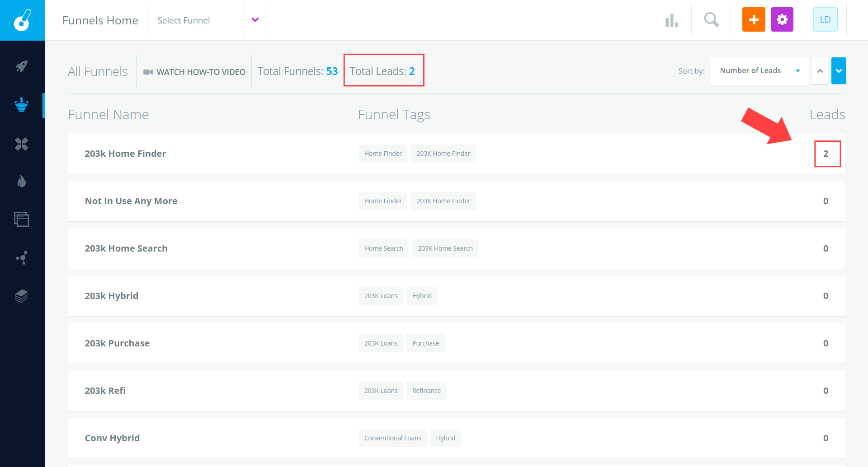Image resolution: width=868 pixels, height=467 pixels.
Task: Click the Home Search tag
Action: coord(384,248)
